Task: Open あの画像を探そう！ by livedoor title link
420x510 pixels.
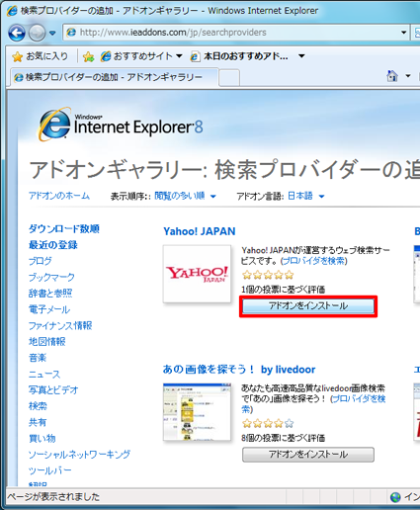Action: tap(239, 370)
